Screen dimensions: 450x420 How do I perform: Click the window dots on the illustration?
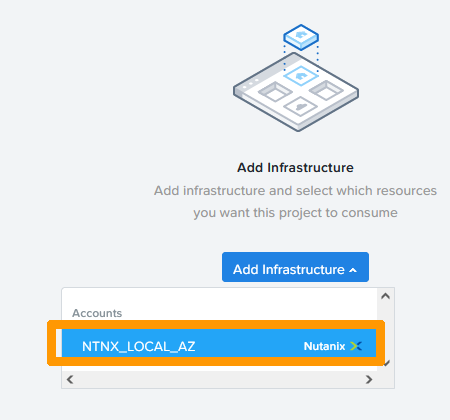(250, 83)
